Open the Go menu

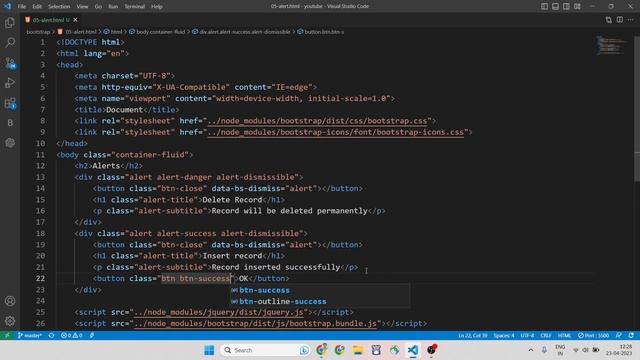pyautogui.click(x=98, y=7)
